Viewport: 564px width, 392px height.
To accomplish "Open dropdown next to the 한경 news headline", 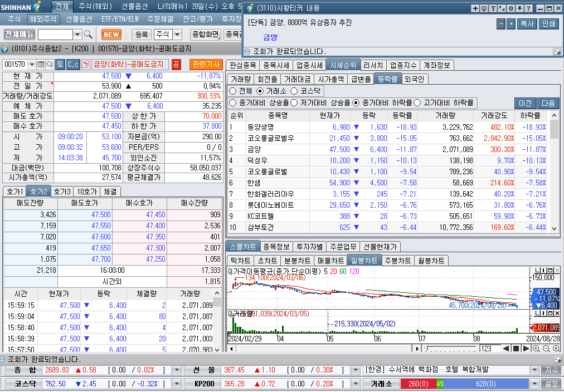I will [534, 370].
